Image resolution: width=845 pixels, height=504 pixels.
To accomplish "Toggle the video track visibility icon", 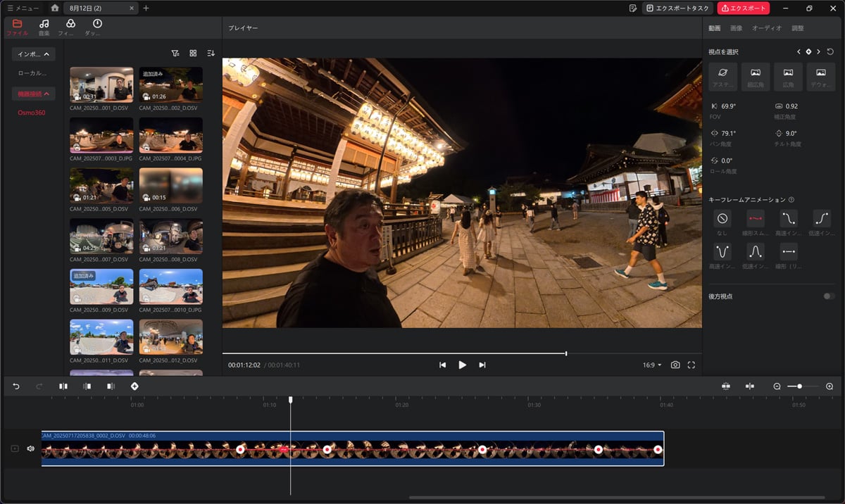I will [x=15, y=448].
